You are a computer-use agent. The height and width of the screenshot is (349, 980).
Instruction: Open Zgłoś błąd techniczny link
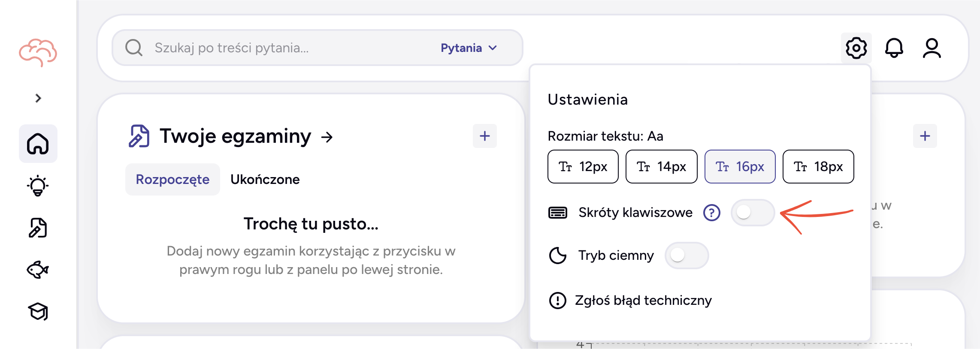point(643,300)
